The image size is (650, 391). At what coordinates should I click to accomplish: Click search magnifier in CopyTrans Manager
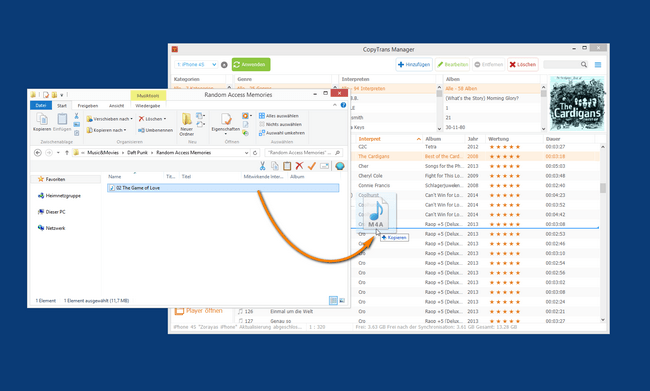pos(584,64)
